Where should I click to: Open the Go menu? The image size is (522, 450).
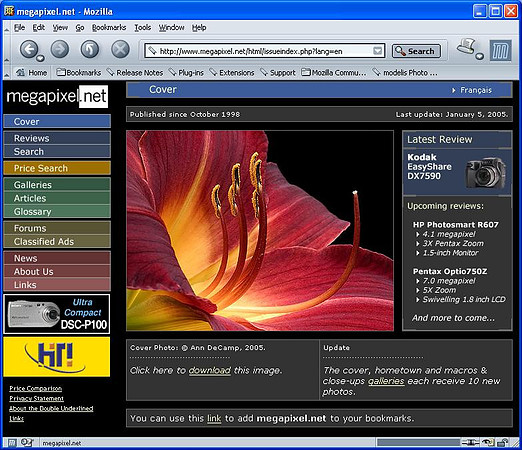(x=80, y=27)
